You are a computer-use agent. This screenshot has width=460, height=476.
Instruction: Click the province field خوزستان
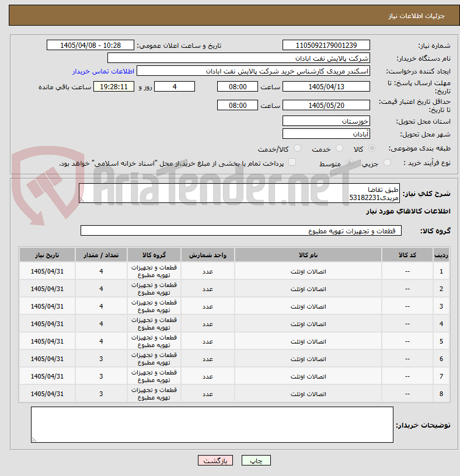click(x=326, y=121)
